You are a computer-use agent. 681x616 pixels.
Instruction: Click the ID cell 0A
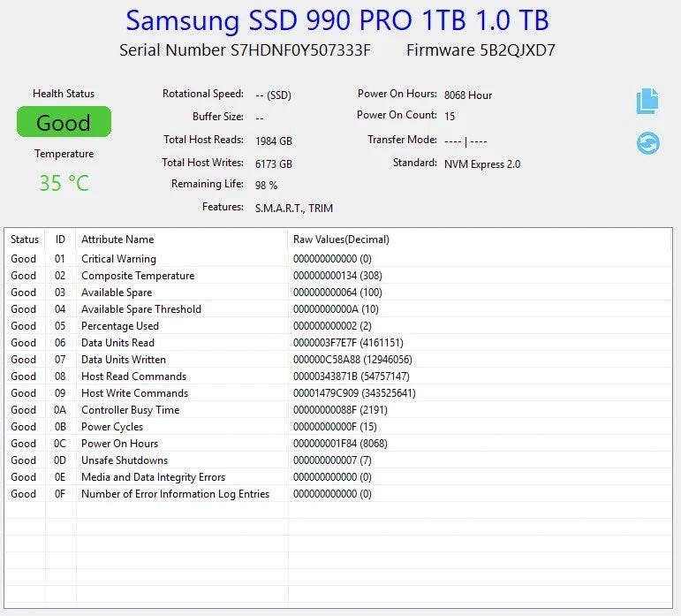click(60, 410)
